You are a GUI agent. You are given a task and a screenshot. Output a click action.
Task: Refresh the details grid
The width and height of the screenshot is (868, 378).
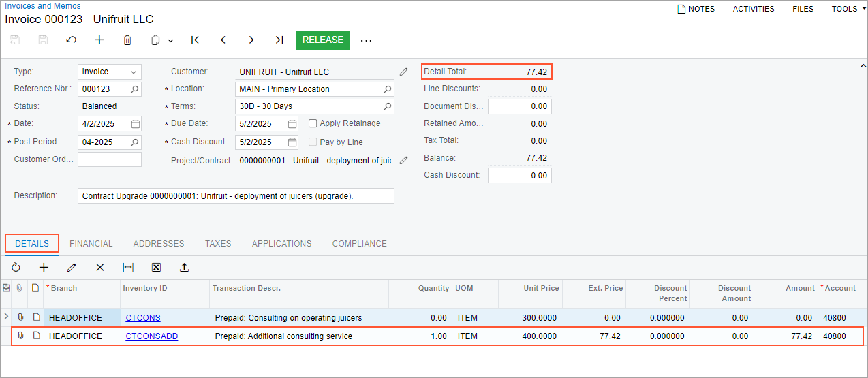click(x=16, y=268)
